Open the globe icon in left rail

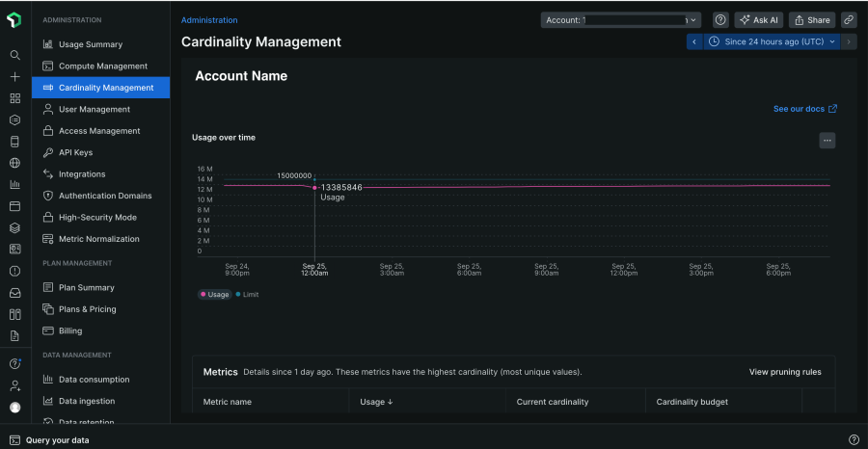(14, 163)
